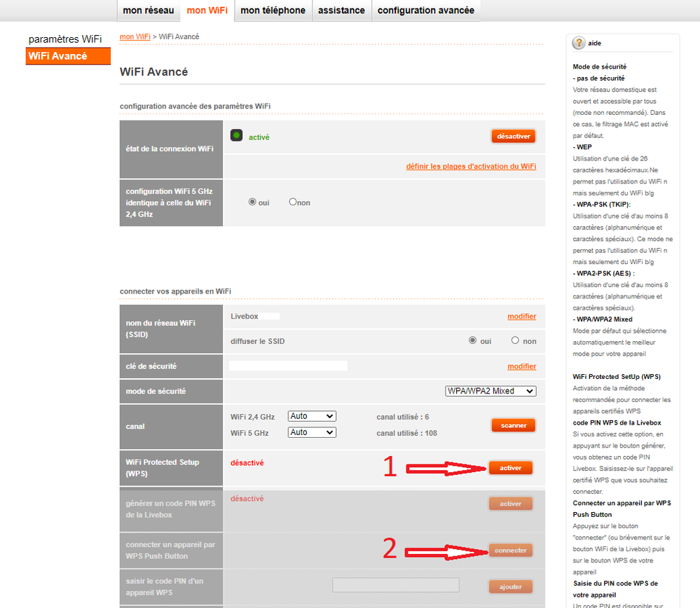The height and width of the screenshot is (608, 700).
Task: Expand the WiFi 2,4 GHz channel dropdown
Action: [312, 416]
